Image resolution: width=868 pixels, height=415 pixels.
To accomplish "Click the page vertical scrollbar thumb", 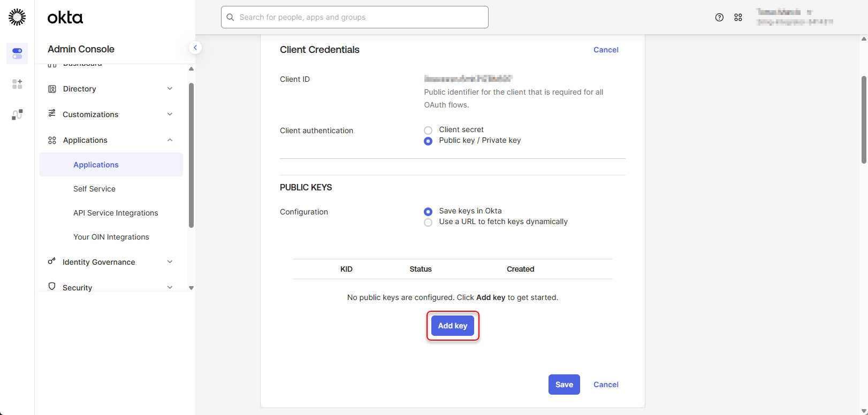I will (x=864, y=120).
